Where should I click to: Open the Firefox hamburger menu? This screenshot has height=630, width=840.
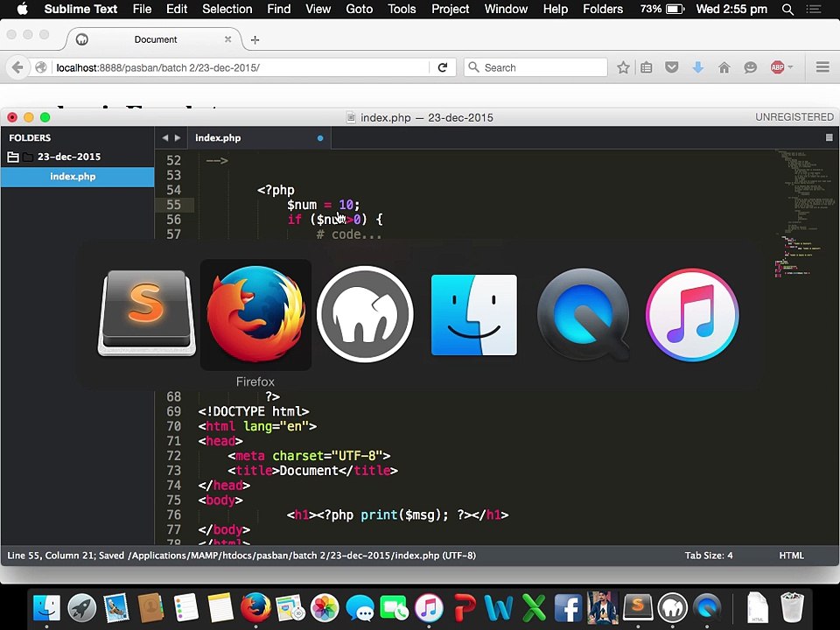(x=822, y=67)
